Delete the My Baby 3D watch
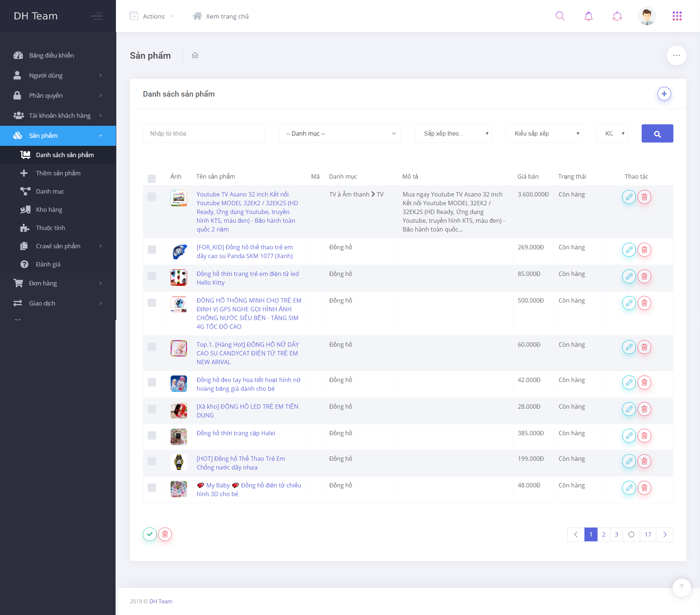This screenshot has width=700, height=615. coord(644,488)
